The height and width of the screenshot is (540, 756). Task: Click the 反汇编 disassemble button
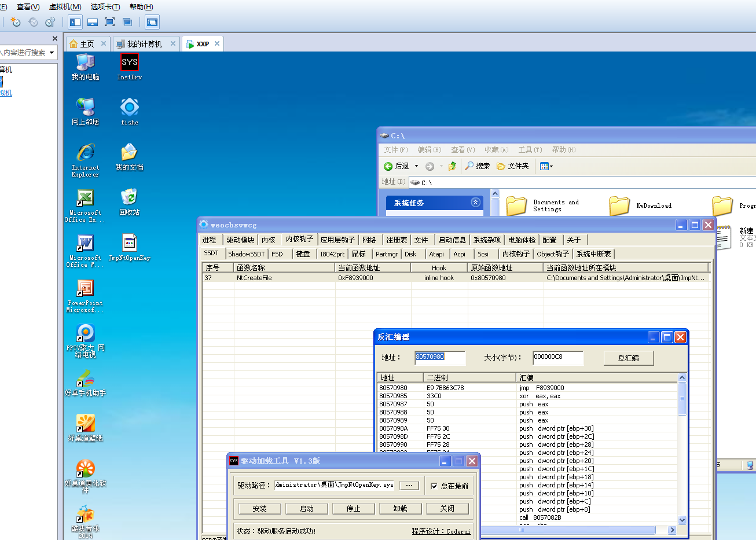pyautogui.click(x=628, y=358)
